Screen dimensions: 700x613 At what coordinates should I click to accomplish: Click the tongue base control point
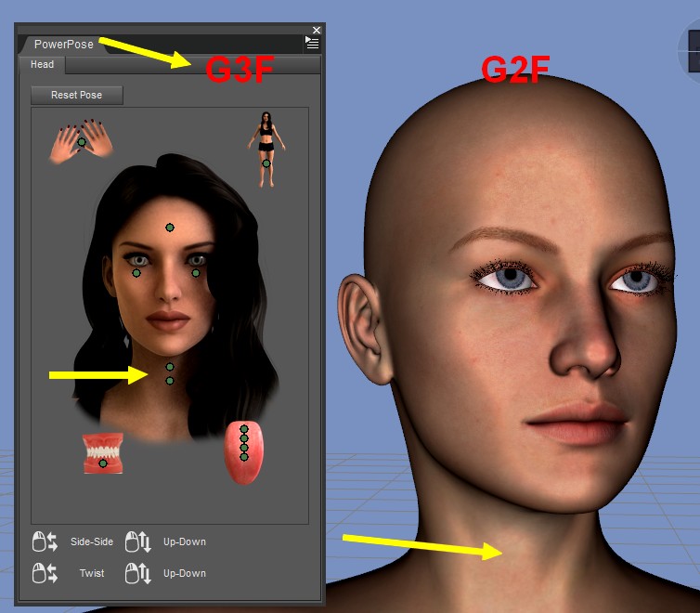[244, 429]
